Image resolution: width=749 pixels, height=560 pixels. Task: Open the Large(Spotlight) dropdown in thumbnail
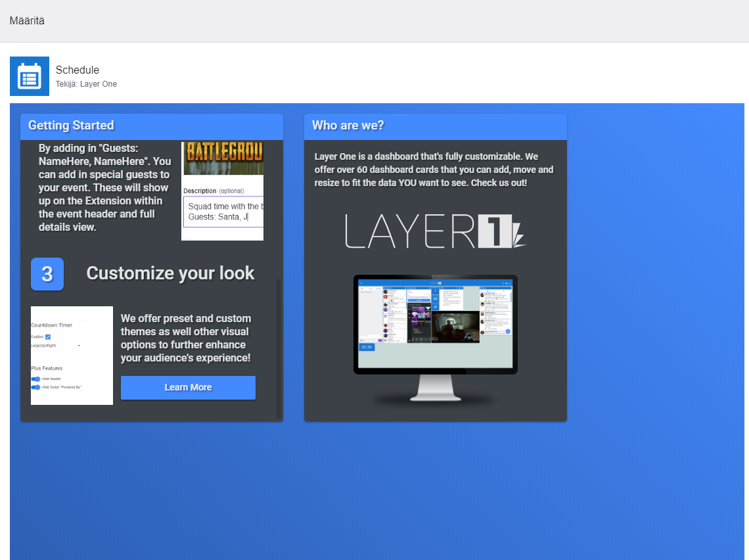pyautogui.click(x=56, y=346)
